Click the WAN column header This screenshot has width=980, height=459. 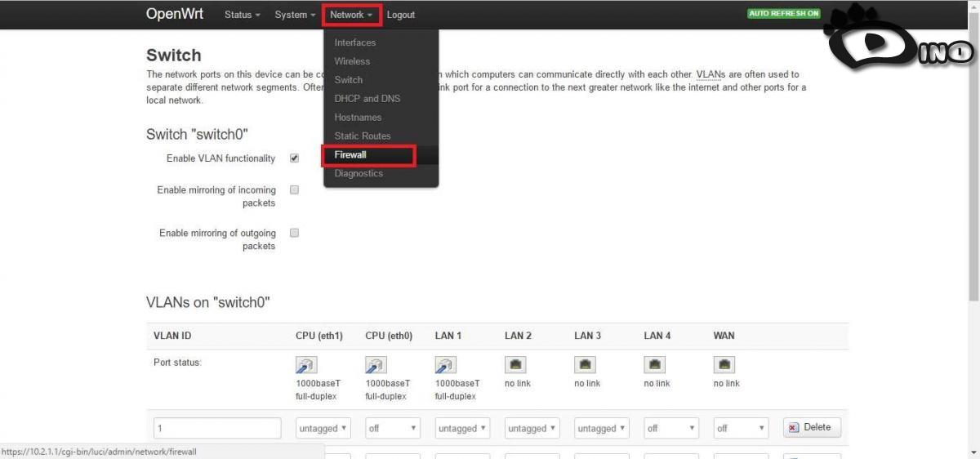pyautogui.click(x=724, y=336)
